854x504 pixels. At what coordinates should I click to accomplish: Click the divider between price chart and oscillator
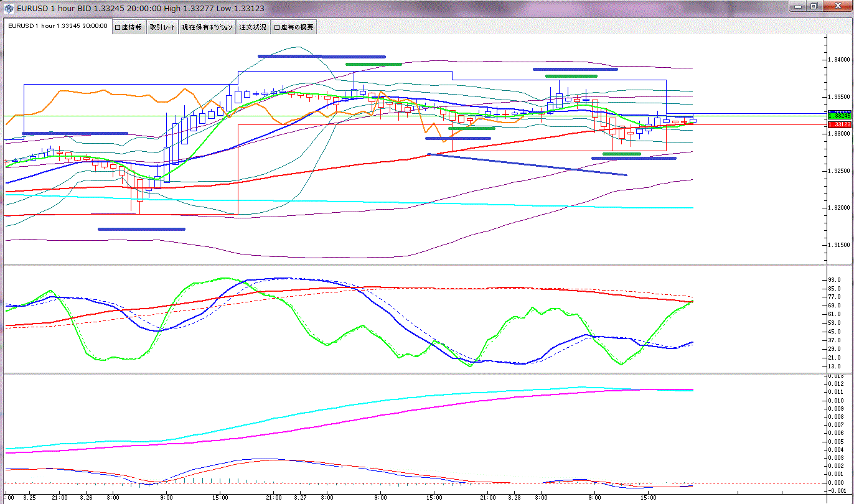coord(411,264)
